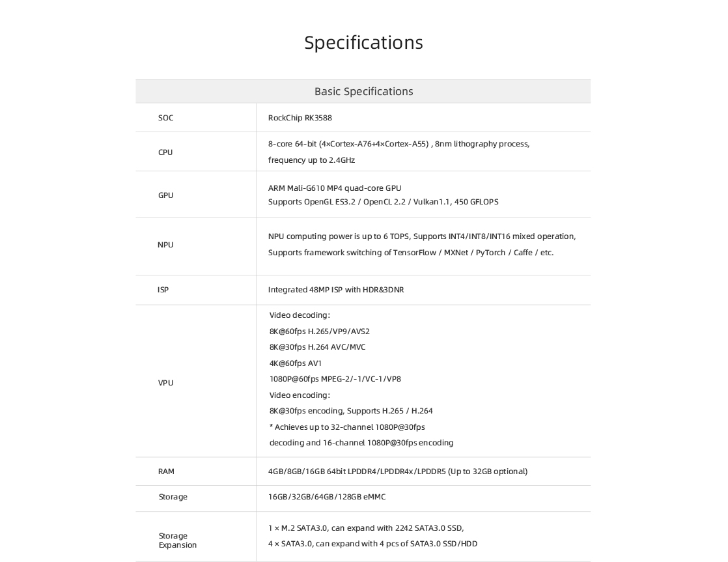The image size is (728, 562).
Task: Click the 16GB/32GB/64GB/128GB eMMC storage value
Action: (327, 497)
